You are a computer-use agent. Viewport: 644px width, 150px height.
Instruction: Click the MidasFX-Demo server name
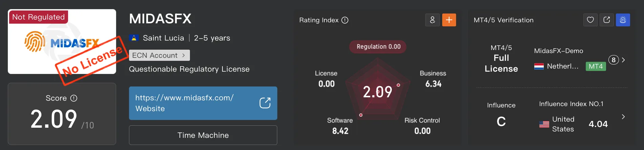coord(558,51)
